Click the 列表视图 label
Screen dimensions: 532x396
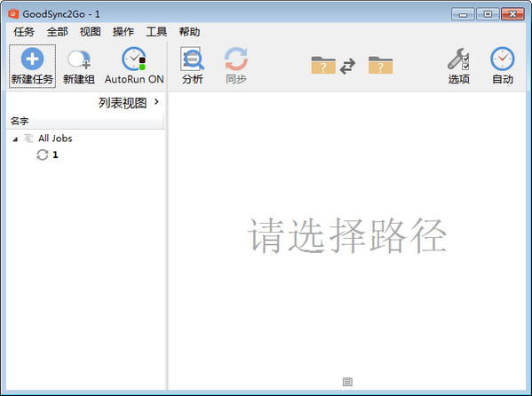tap(123, 103)
